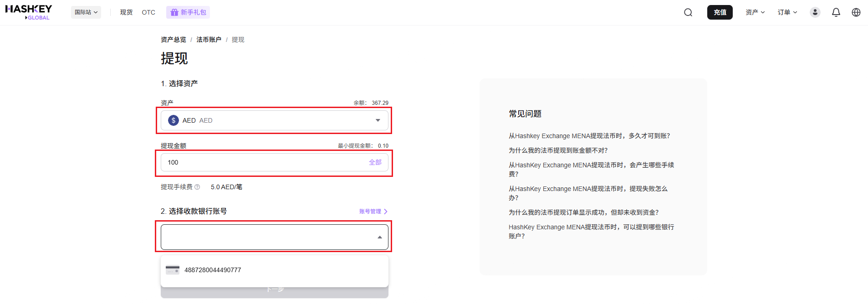
Task: Go to 现货 spot trading
Action: [126, 12]
